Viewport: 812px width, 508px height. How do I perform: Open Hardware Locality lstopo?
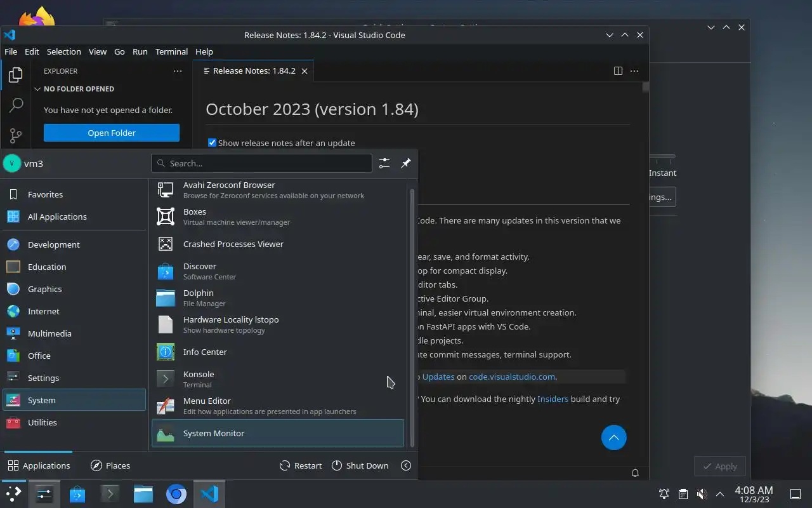click(x=278, y=324)
